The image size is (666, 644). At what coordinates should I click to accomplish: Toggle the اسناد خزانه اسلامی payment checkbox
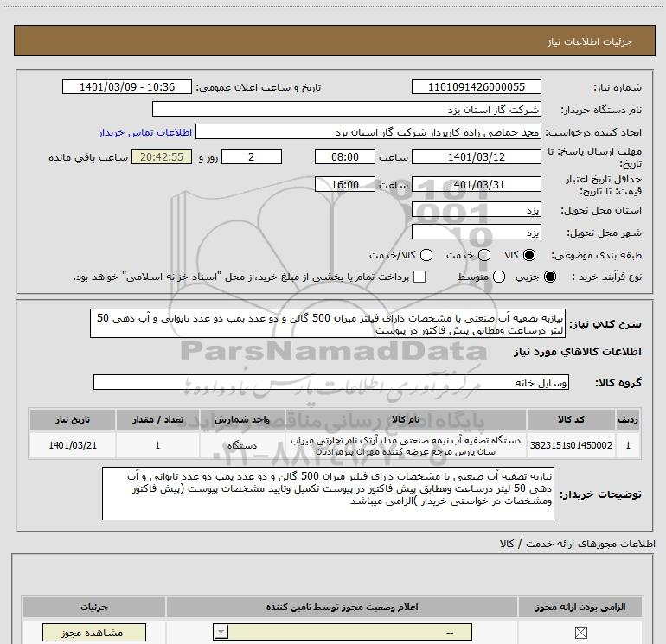tap(419, 277)
